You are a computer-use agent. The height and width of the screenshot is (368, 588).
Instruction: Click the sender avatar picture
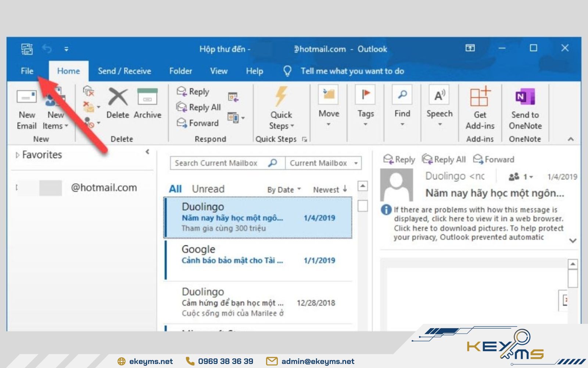(397, 185)
